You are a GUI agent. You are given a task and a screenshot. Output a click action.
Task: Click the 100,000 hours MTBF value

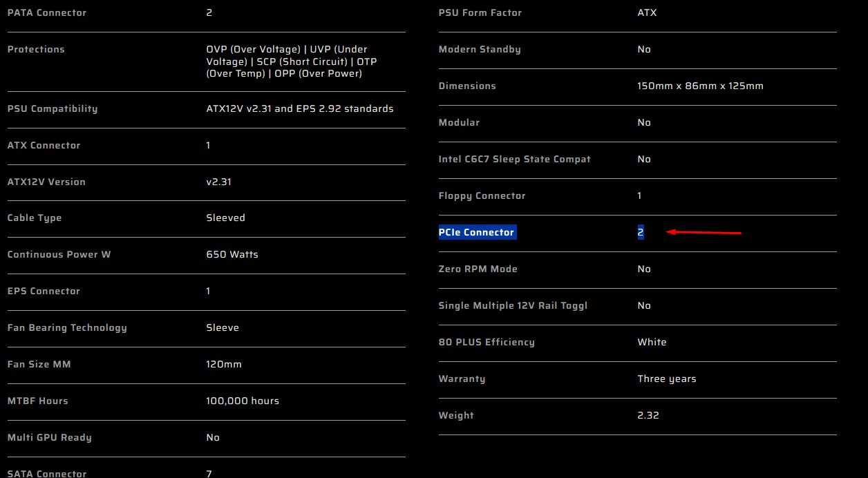(x=243, y=401)
